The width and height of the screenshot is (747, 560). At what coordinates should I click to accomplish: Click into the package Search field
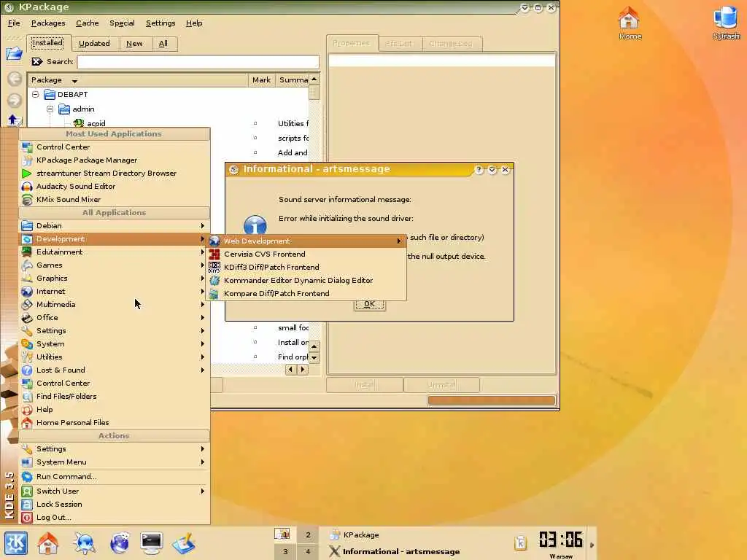(x=198, y=62)
